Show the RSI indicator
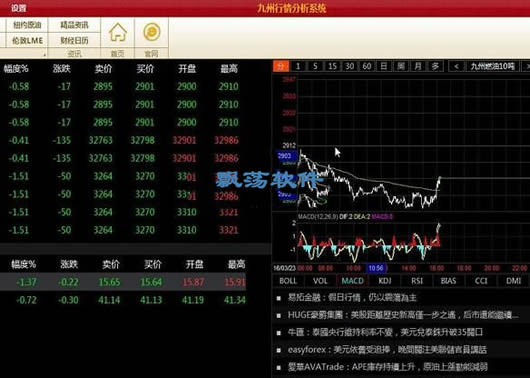Screen dimensions: 530x378 417,281
